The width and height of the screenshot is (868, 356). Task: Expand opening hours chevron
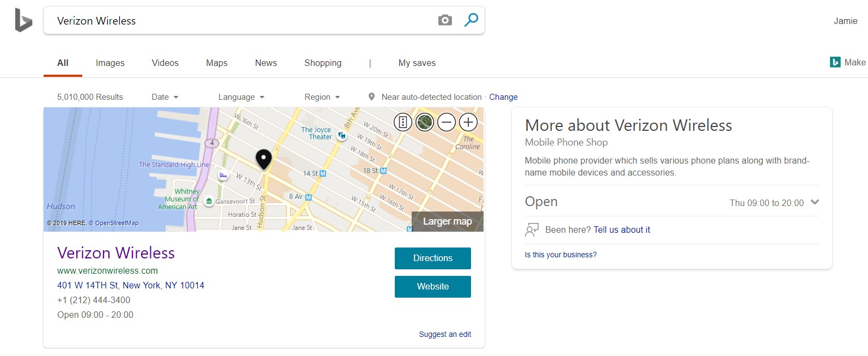pos(815,202)
